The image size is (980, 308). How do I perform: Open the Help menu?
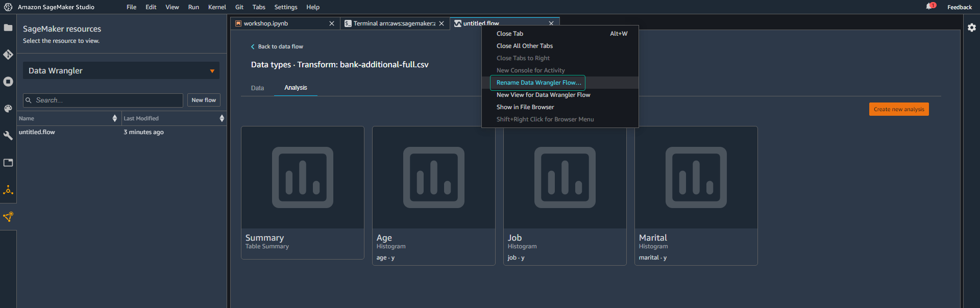tap(313, 7)
